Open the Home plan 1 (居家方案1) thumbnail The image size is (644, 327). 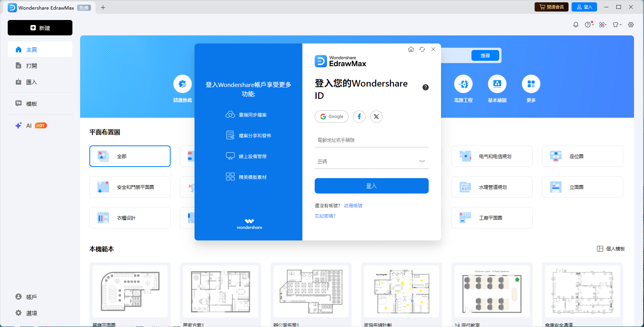pyautogui.click(x=220, y=291)
